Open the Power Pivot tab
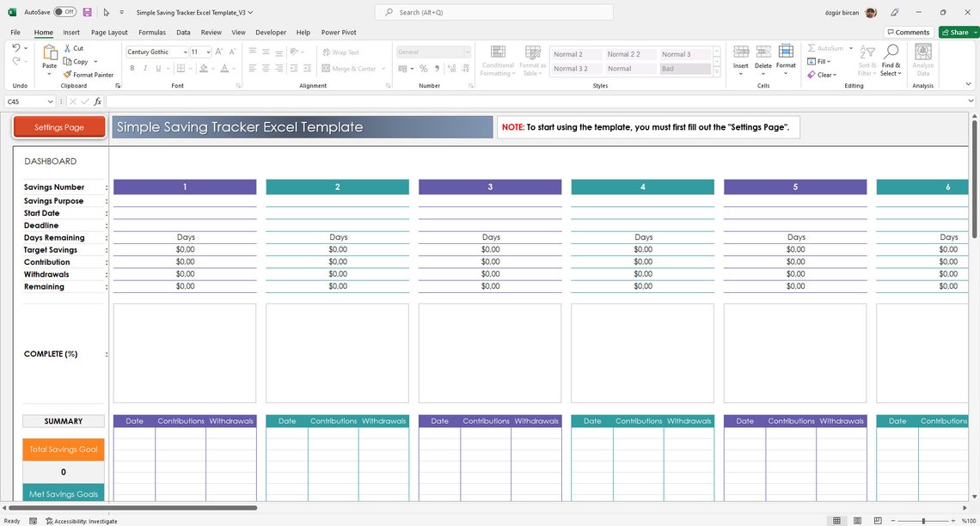The height and width of the screenshot is (526, 980). click(338, 32)
